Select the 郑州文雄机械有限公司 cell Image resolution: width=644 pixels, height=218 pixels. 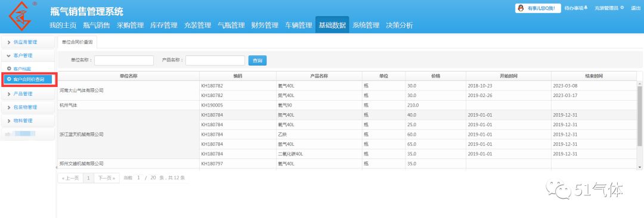click(x=128, y=163)
